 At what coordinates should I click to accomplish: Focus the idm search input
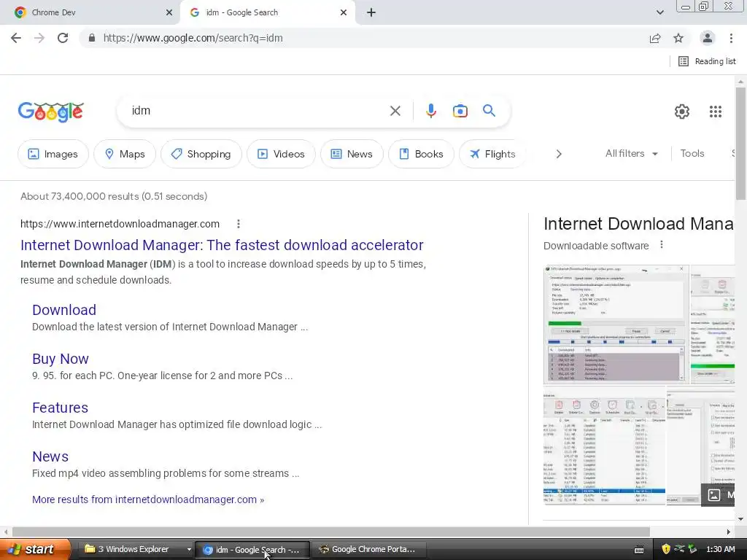(258, 111)
